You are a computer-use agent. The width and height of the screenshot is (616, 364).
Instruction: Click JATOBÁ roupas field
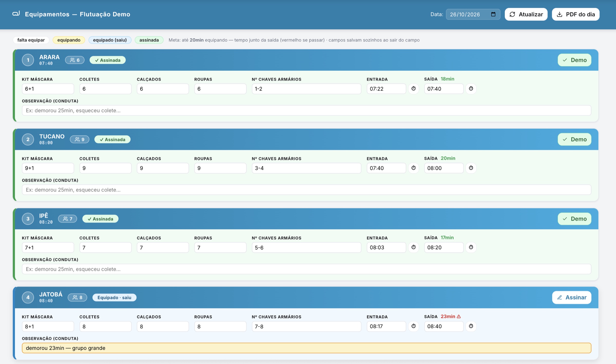220,326
